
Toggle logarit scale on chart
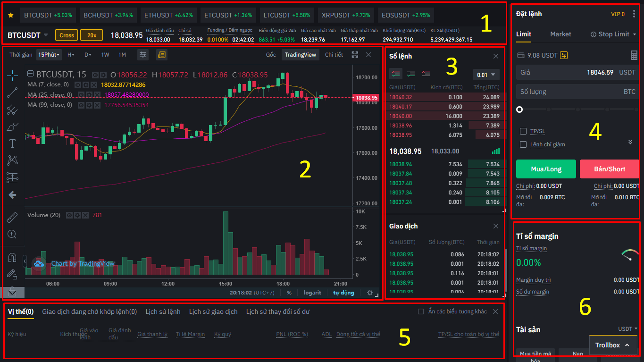pyautogui.click(x=312, y=293)
